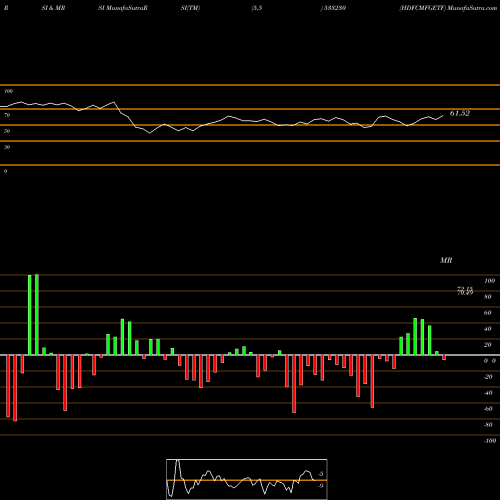Click the MR axis label -60
Screen dimensions: 500x500
[488, 409]
